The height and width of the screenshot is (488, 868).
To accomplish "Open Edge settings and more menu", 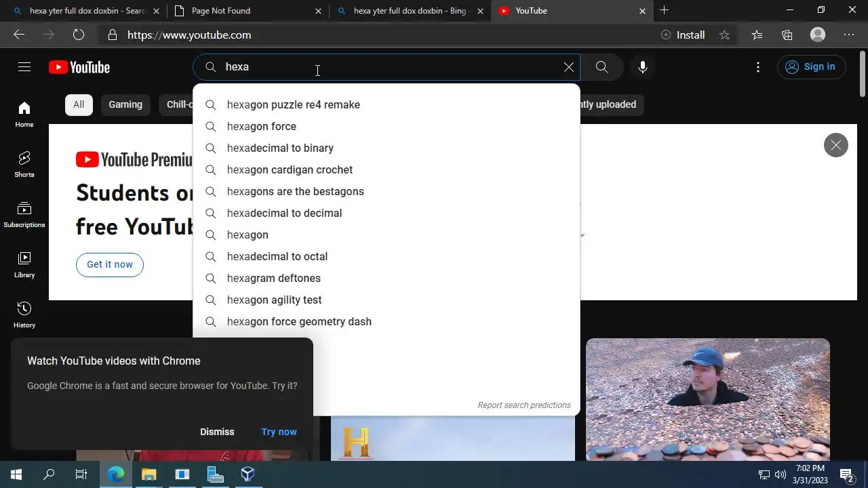I will click(x=849, y=35).
